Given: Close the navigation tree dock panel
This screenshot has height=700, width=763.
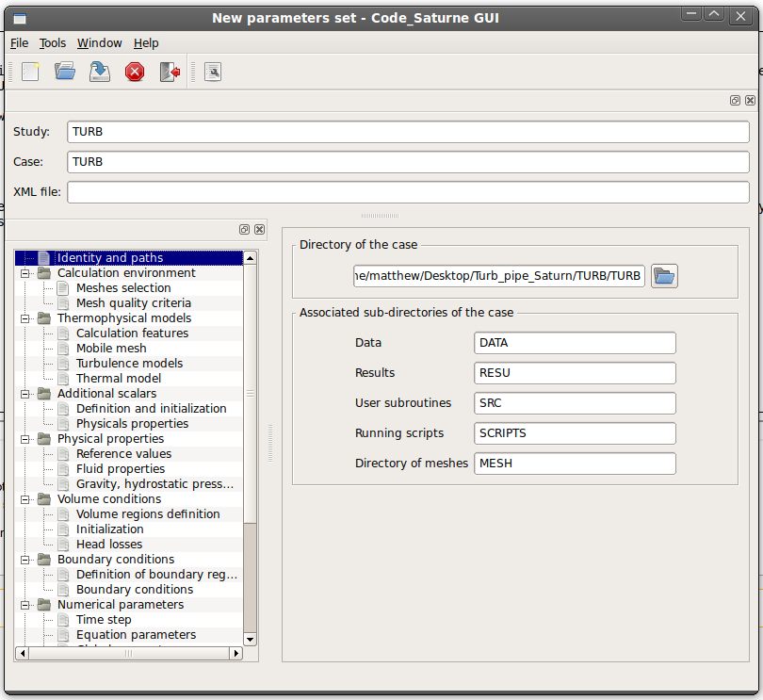Looking at the screenshot, I should coord(260,229).
